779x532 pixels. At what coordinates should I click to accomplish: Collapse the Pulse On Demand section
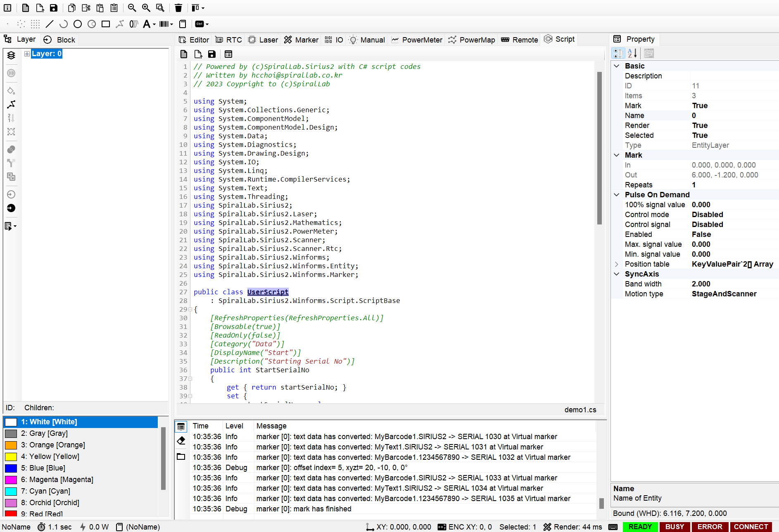pyautogui.click(x=617, y=195)
